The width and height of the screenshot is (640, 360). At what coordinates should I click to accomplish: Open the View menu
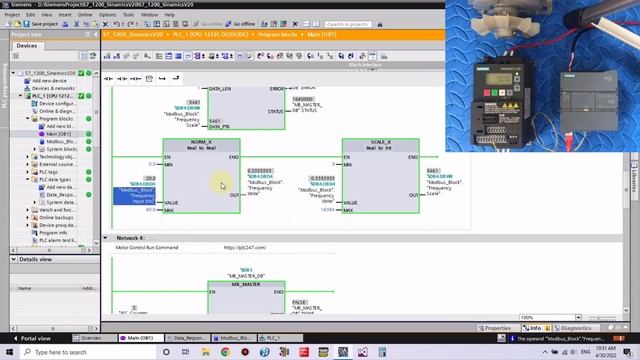coord(47,15)
